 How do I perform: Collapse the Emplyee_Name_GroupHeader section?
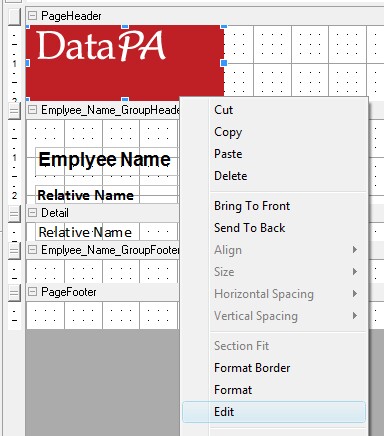coord(32,109)
